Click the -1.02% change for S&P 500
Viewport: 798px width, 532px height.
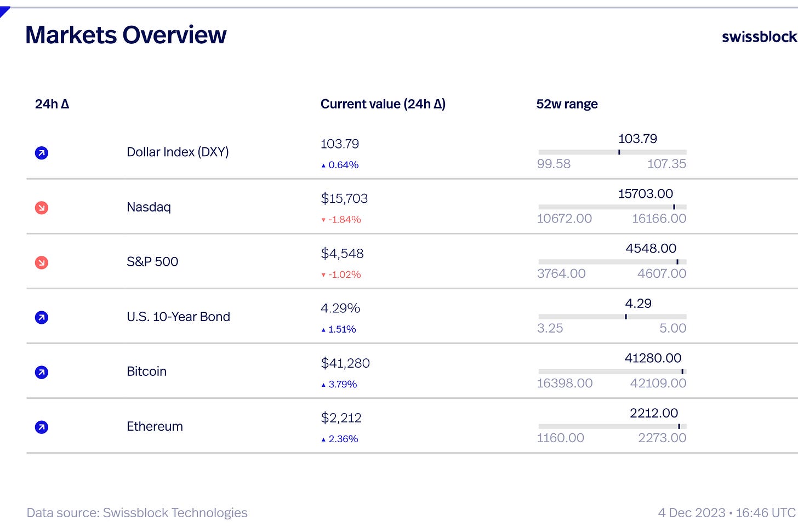click(x=341, y=274)
